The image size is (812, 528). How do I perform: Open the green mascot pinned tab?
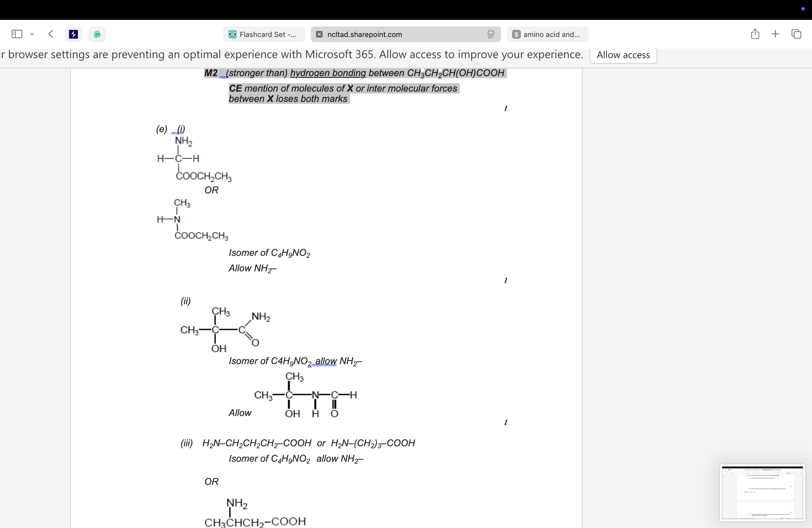tap(97, 34)
